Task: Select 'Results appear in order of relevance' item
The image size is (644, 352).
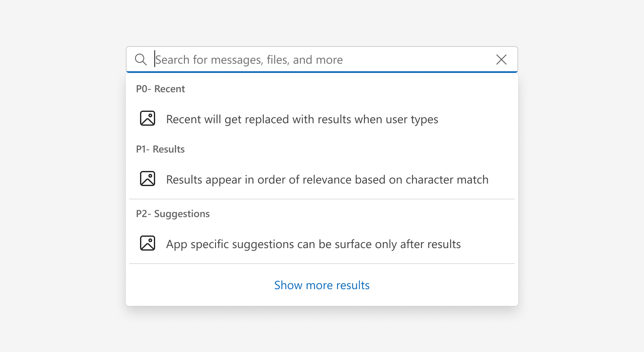Action: (327, 180)
